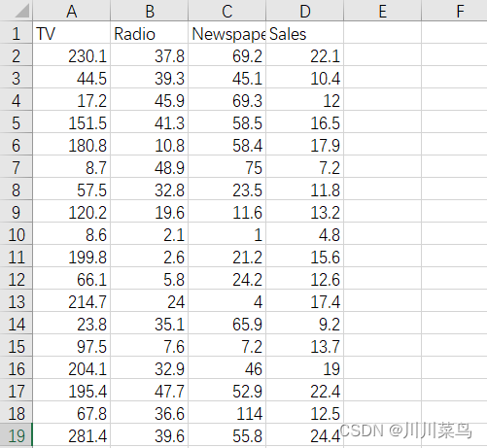Select cell with value 12.6
This screenshot has height=448, width=487.
[x=305, y=279]
